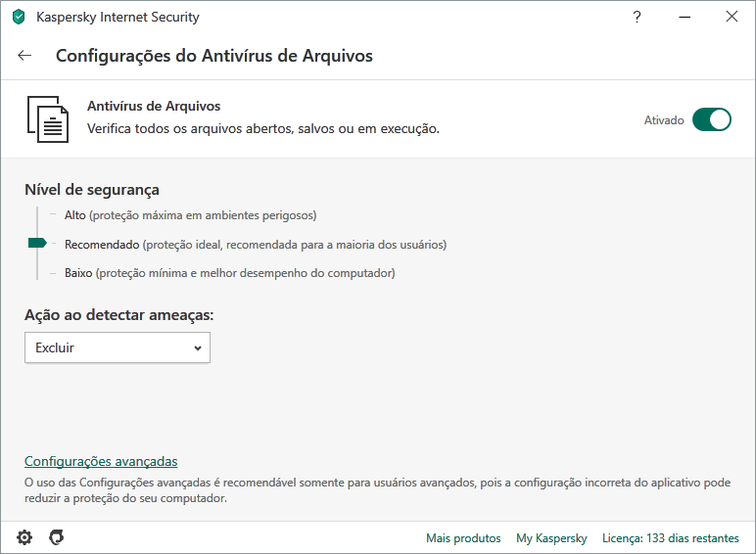Go back using the arrow icon
Screen dimensions: 756x554
click(x=24, y=56)
